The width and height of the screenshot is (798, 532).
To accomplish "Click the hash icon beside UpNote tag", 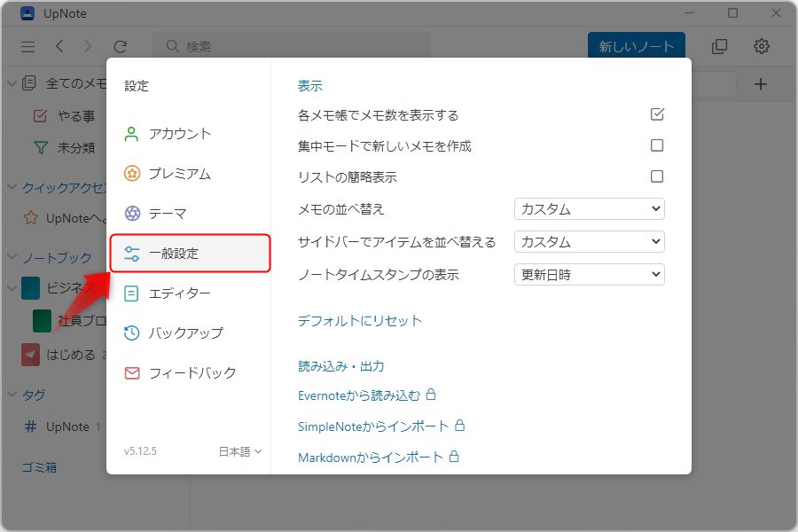I will coord(30,426).
